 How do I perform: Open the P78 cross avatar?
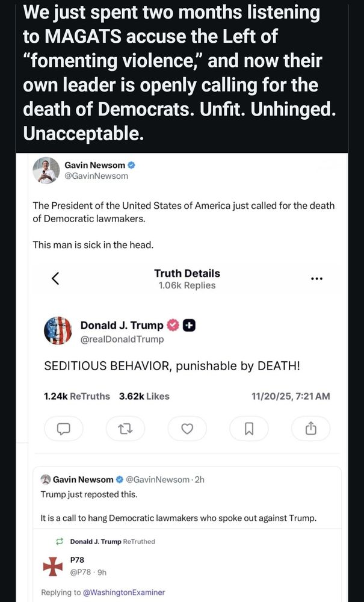[52, 566]
